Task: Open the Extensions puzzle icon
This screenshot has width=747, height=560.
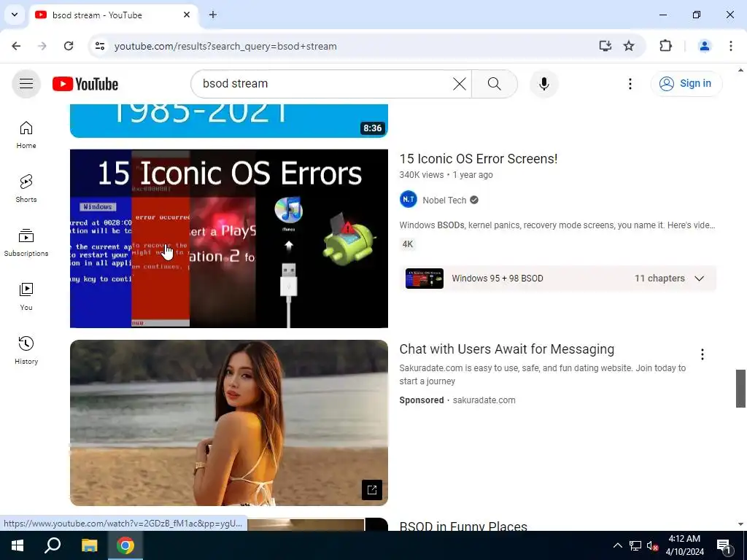Action: 665,46
